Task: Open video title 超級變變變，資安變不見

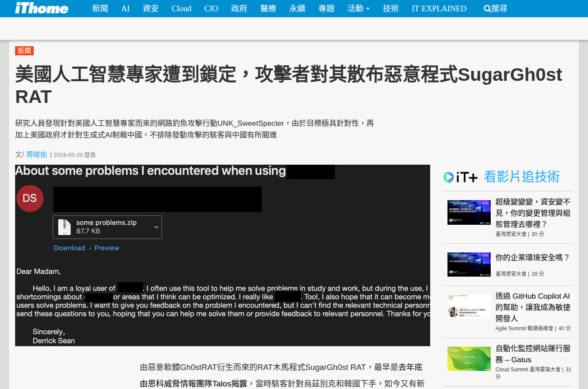Action: tap(533, 213)
